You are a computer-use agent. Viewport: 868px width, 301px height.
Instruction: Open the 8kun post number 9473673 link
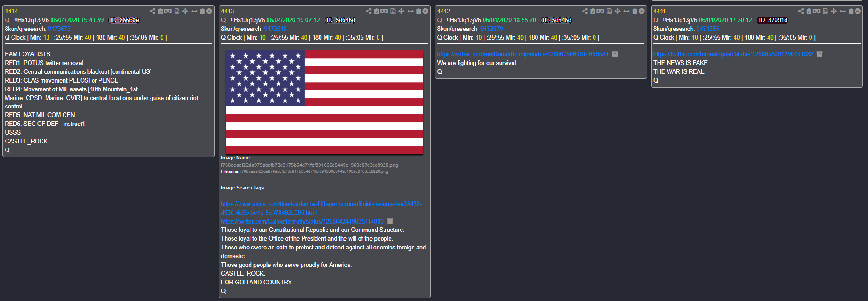59,29
